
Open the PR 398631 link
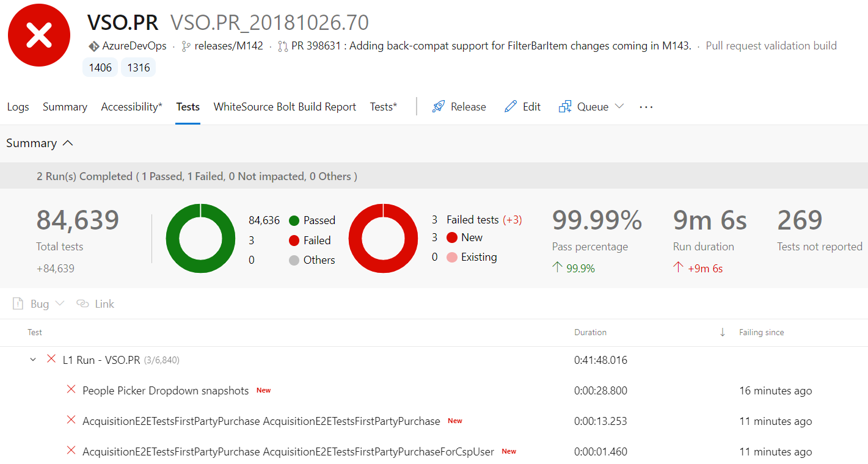pos(492,46)
